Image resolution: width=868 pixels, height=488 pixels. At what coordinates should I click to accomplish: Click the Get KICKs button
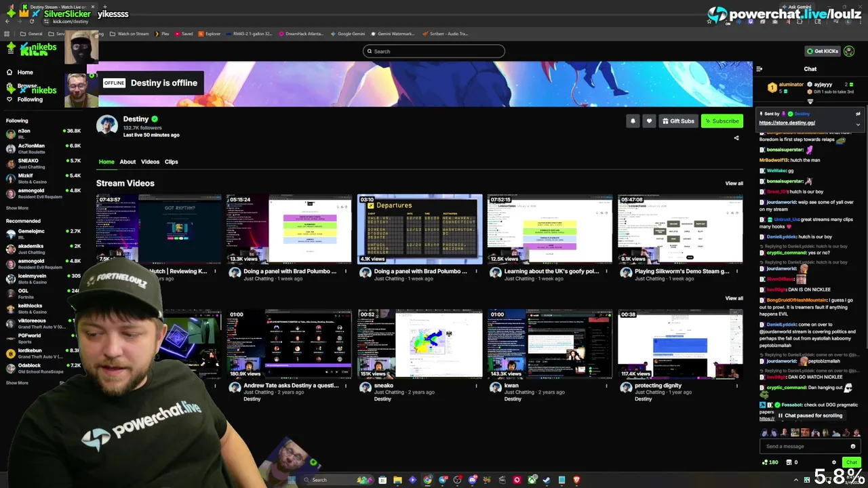tap(822, 52)
